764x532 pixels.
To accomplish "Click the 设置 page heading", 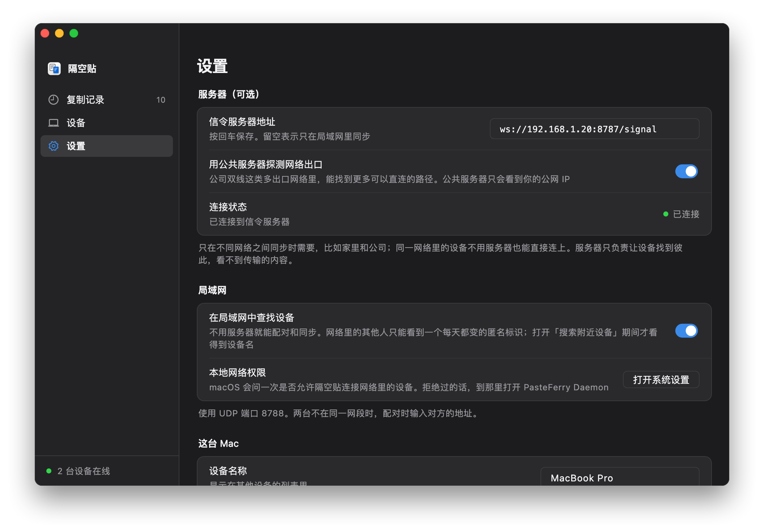I will pyautogui.click(x=212, y=66).
